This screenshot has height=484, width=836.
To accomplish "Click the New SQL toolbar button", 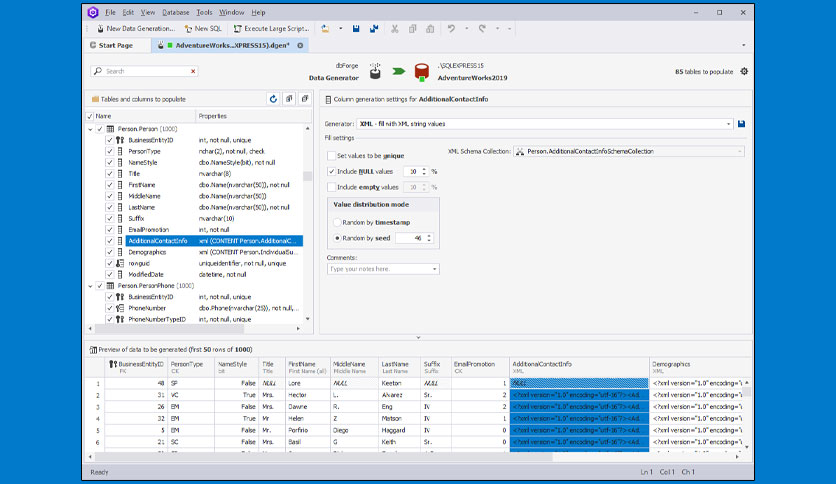I will pos(203,29).
